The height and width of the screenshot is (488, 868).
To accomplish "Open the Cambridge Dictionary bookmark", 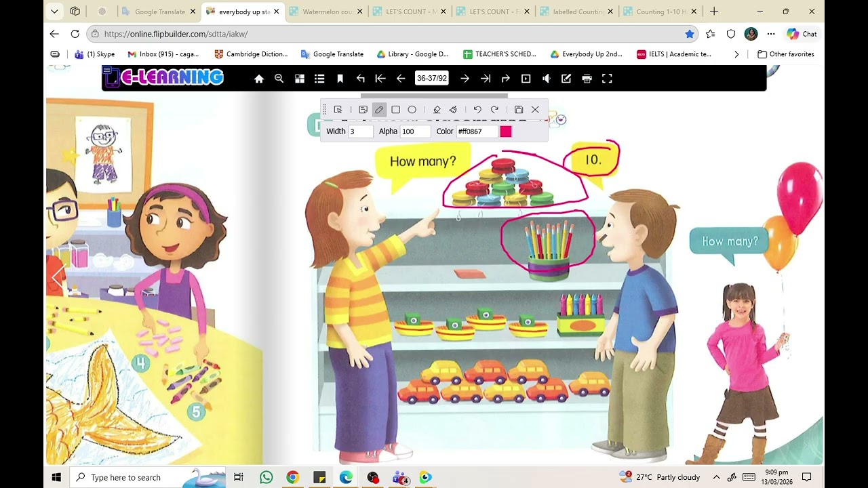I will [251, 54].
